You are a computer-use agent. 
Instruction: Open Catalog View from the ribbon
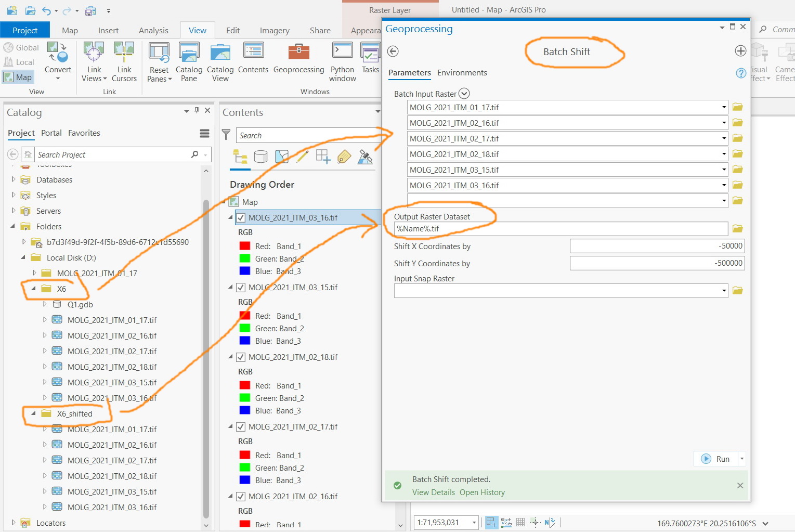point(220,62)
